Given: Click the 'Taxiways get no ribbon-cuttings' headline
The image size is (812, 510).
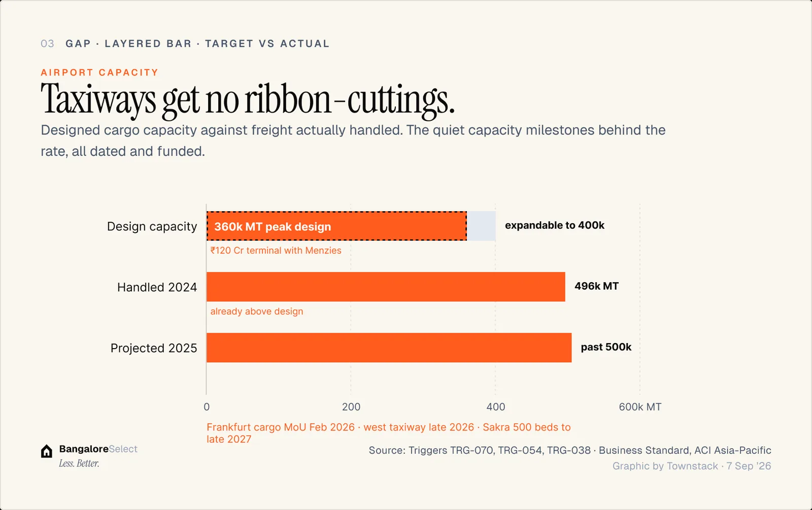Looking at the screenshot, I should [x=248, y=99].
